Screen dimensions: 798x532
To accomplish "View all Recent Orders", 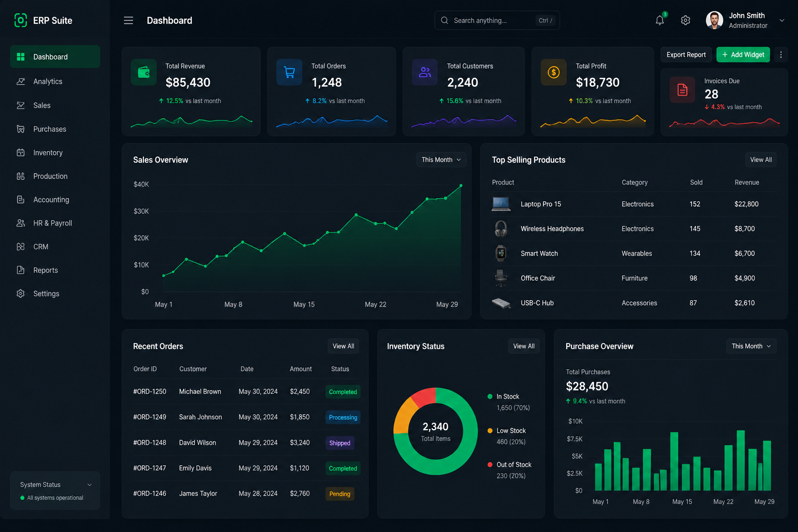I will pos(343,346).
